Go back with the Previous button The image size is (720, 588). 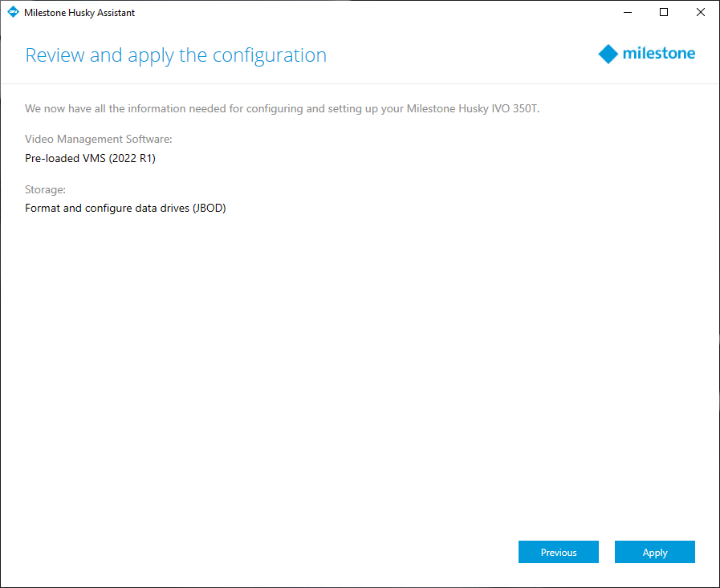(x=559, y=552)
